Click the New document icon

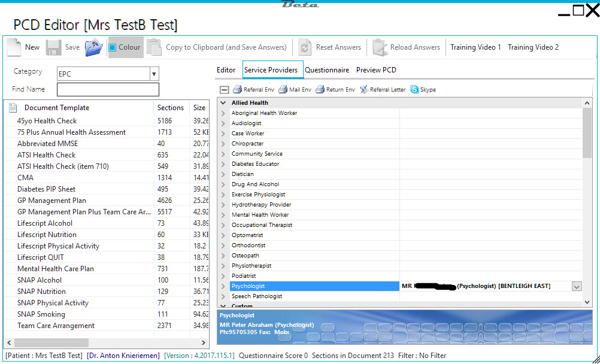pyautogui.click(x=14, y=47)
